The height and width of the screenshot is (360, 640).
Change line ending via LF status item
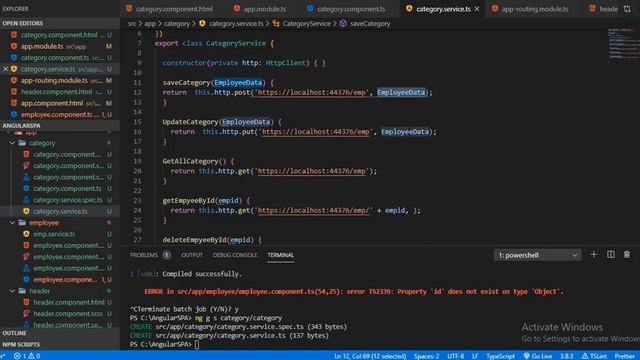pyautogui.click(x=475, y=356)
